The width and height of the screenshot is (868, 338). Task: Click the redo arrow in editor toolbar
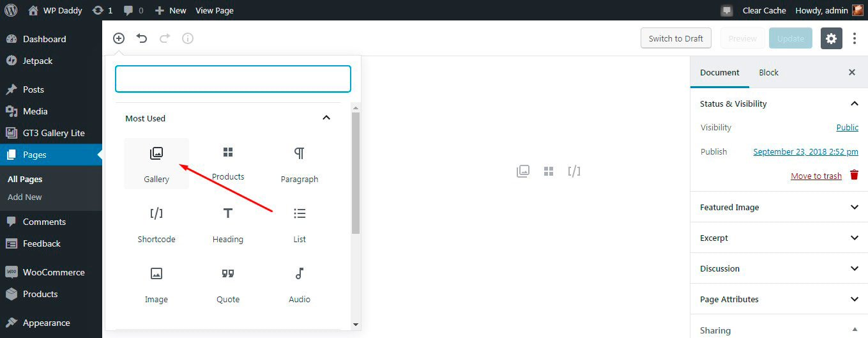coord(165,38)
